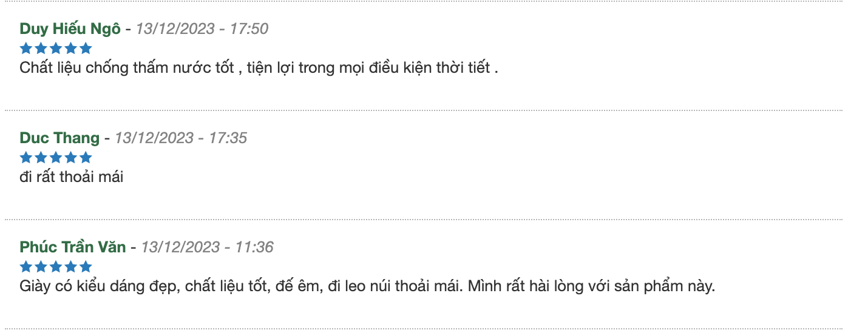
Task: Click the review text starting "Giày có kiểu dáng đẹp"
Action: (367, 286)
